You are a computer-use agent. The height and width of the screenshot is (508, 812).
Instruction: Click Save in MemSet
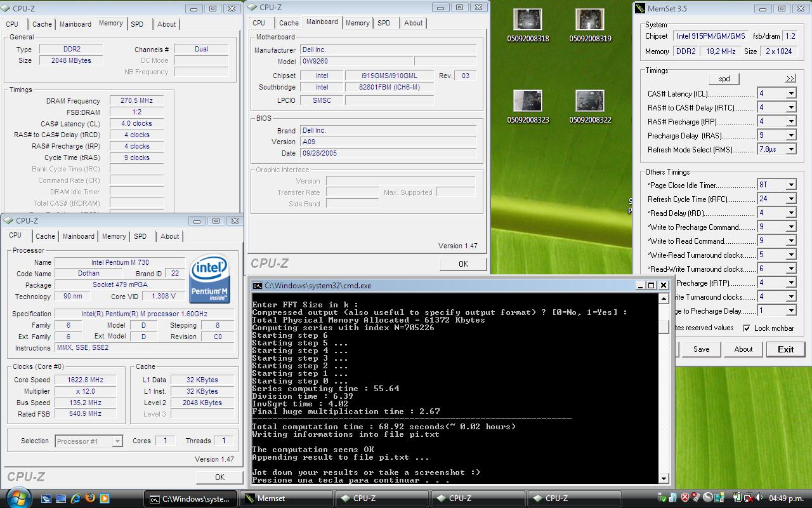pyautogui.click(x=701, y=349)
